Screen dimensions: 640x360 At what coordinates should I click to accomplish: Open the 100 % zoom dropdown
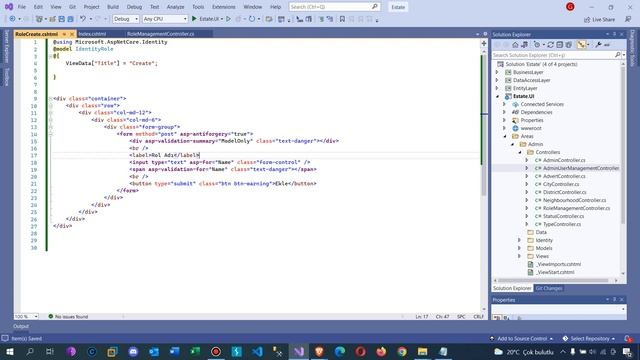coord(26,316)
